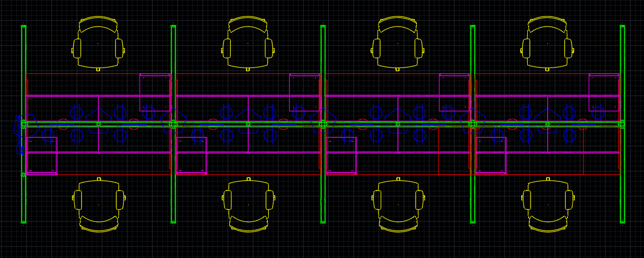Pick second green vertical partition from left
Viewport: 644px width, 258px height.
[174, 124]
